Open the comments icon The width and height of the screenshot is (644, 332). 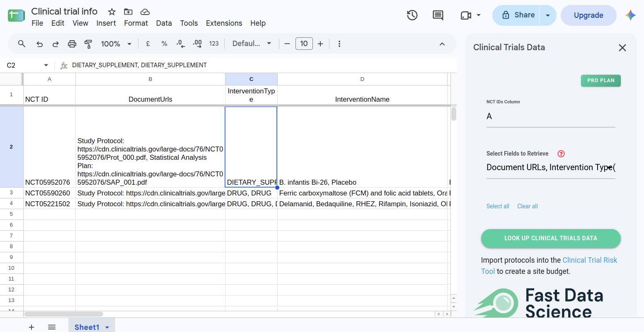point(438,15)
